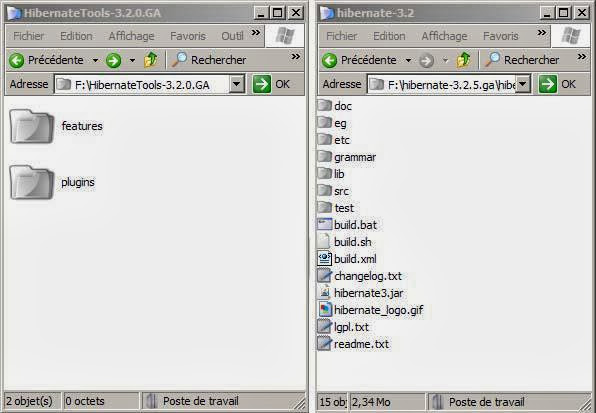Click Rechercher search in hibernate-3.2 window
596x413 pixels.
pyautogui.click(x=522, y=60)
